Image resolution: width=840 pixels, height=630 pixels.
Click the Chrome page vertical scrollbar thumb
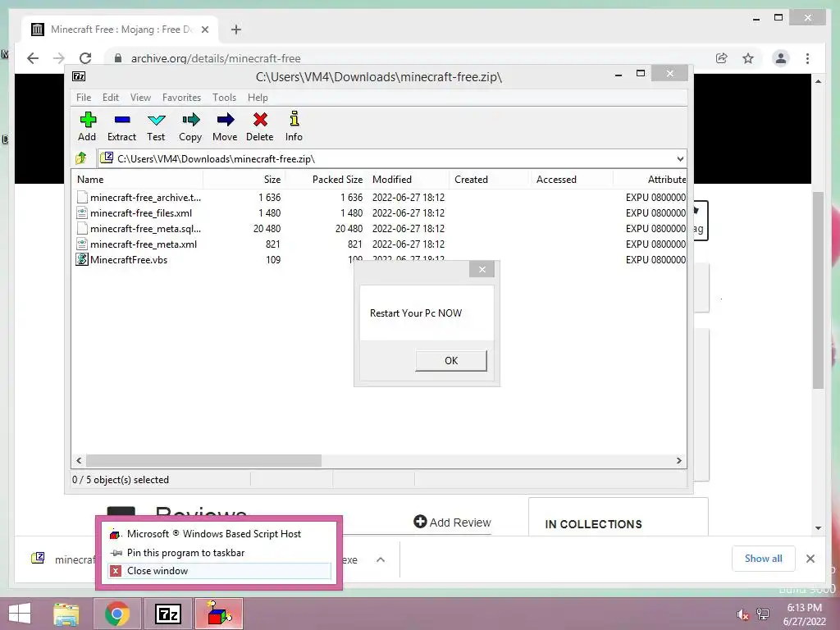point(818,290)
